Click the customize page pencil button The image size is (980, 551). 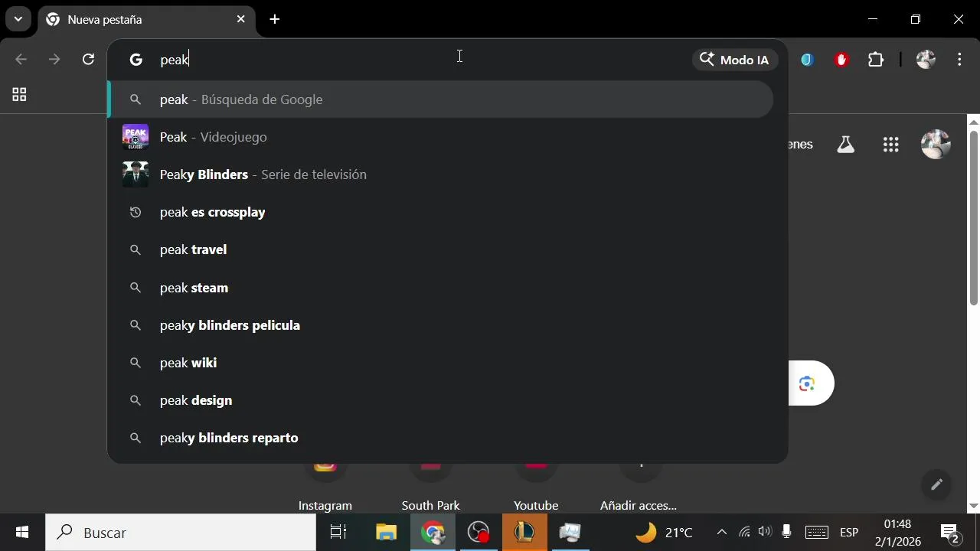pos(936,484)
